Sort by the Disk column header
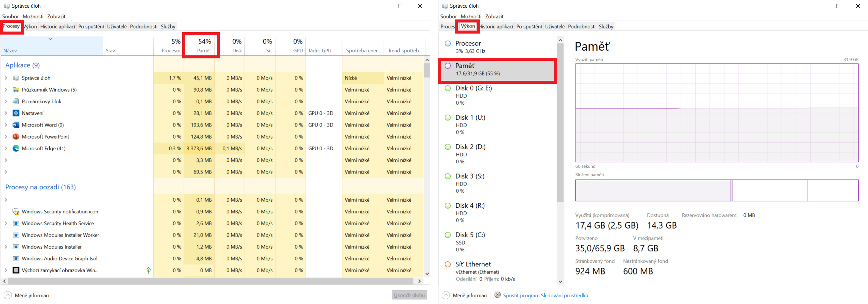 [x=229, y=46]
